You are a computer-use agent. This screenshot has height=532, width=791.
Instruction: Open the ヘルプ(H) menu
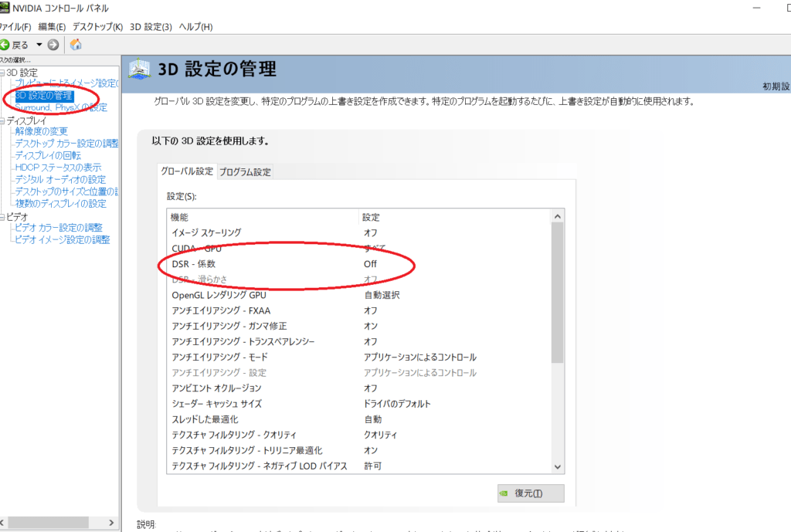click(x=195, y=27)
